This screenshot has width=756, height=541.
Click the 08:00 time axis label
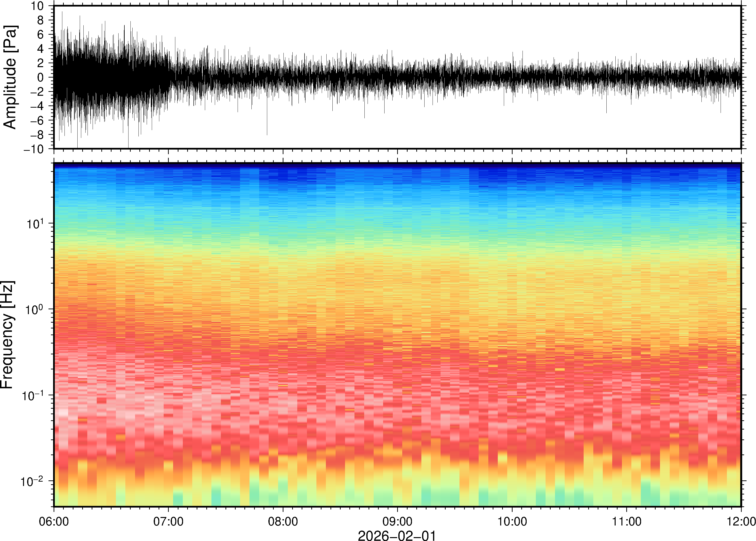pos(283,521)
